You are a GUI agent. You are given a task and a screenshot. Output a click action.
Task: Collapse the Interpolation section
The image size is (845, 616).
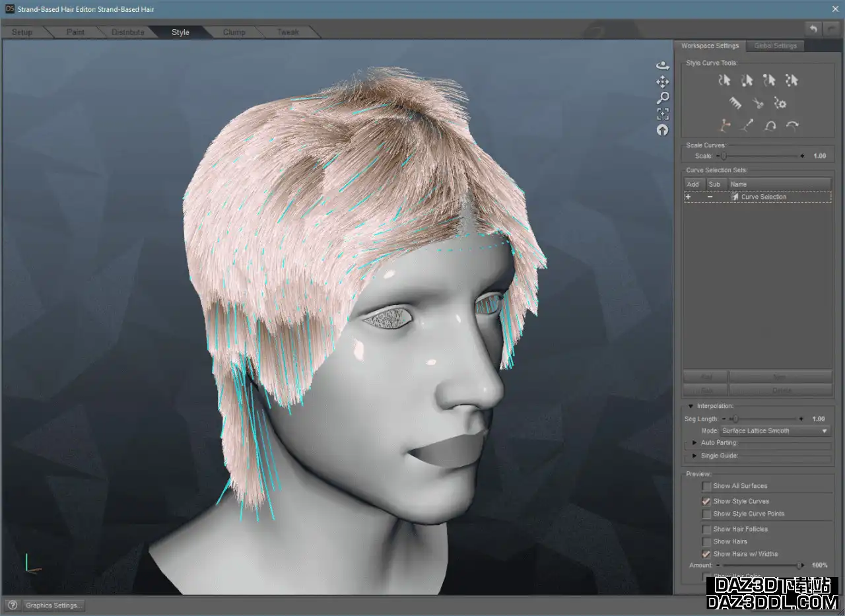click(691, 406)
